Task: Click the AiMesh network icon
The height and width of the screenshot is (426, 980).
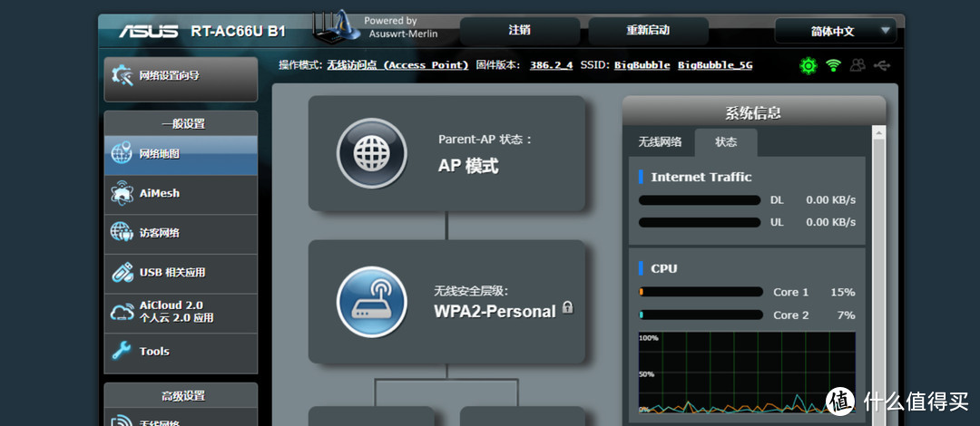Action: (x=122, y=193)
